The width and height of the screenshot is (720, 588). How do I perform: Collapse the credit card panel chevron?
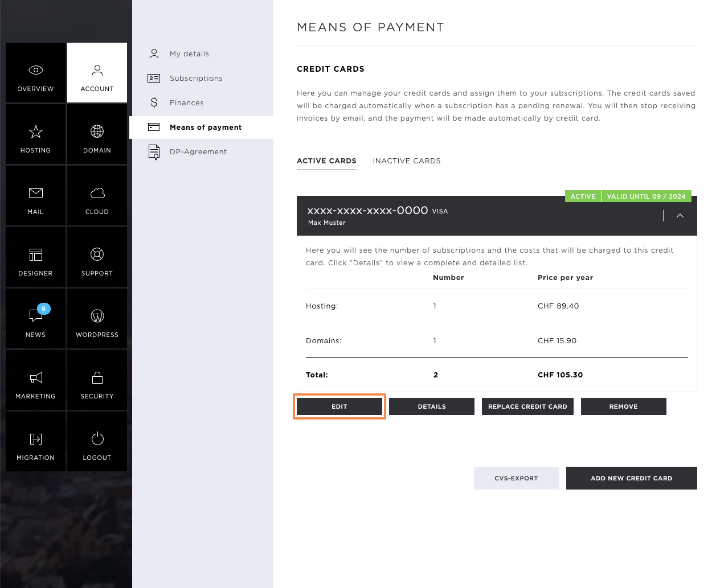pyautogui.click(x=680, y=216)
